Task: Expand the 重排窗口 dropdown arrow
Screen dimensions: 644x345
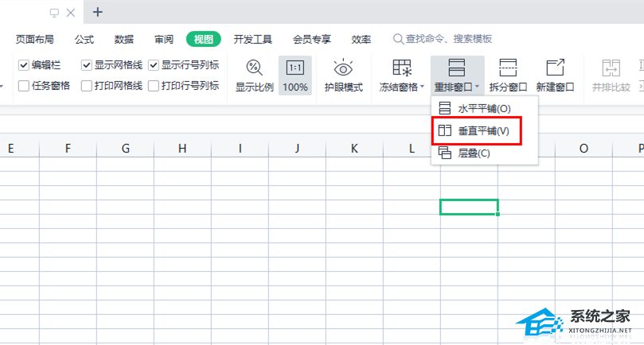Action: coord(477,87)
